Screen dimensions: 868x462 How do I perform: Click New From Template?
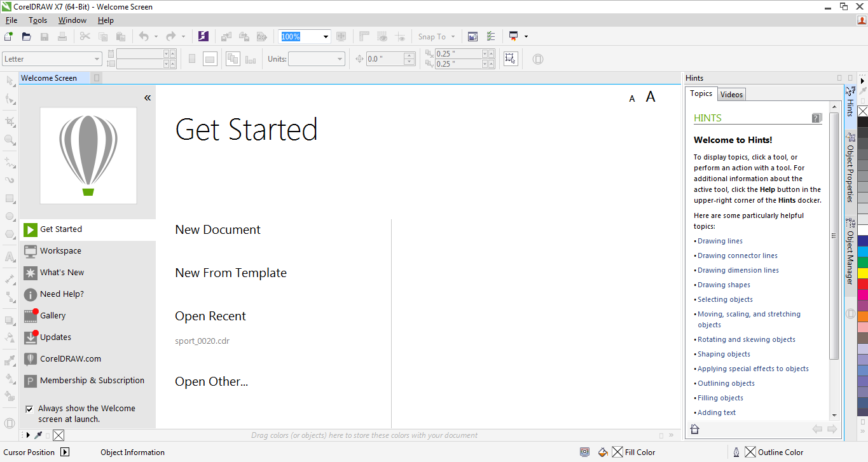point(231,273)
